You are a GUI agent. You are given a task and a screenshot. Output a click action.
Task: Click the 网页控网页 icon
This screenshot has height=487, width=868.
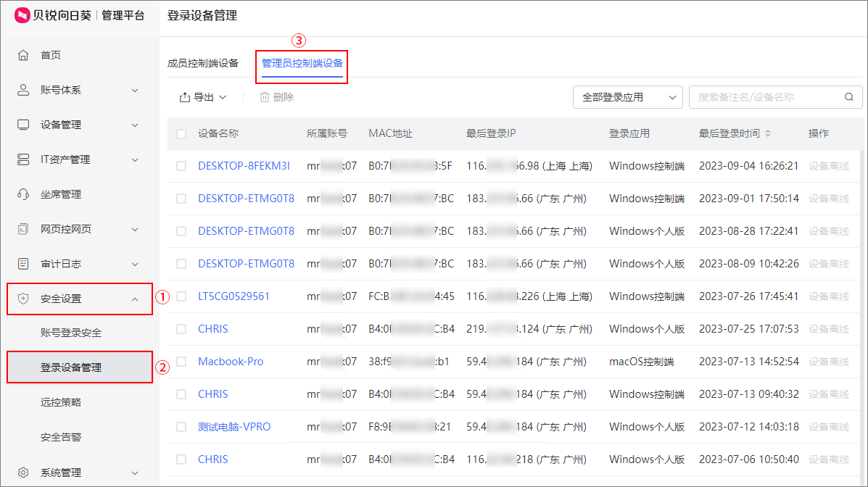[x=23, y=229]
